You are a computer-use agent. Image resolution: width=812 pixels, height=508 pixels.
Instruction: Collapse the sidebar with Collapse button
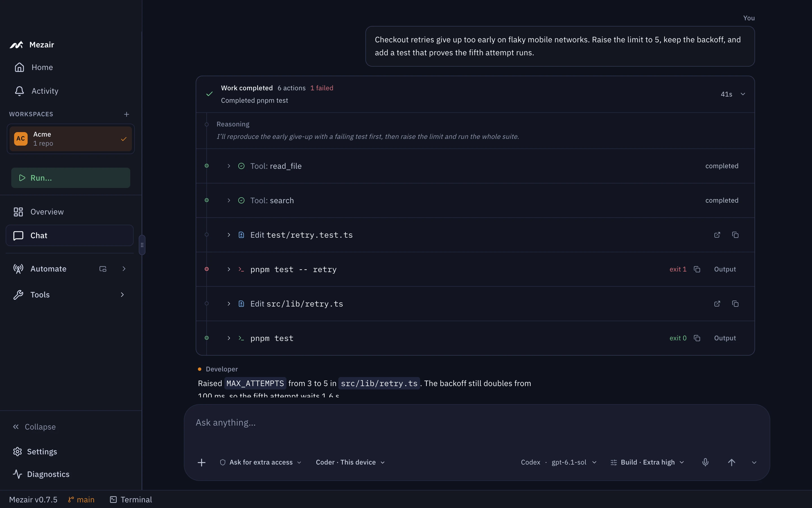pyautogui.click(x=34, y=427)
